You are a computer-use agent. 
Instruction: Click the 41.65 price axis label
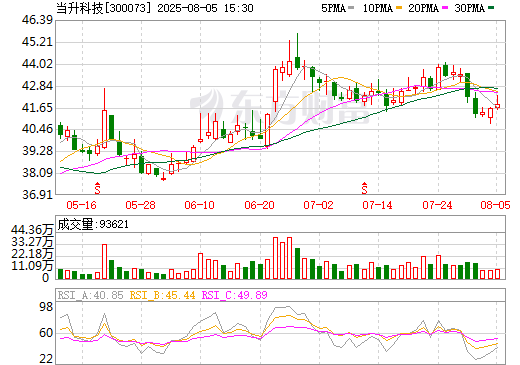[37, 108]
